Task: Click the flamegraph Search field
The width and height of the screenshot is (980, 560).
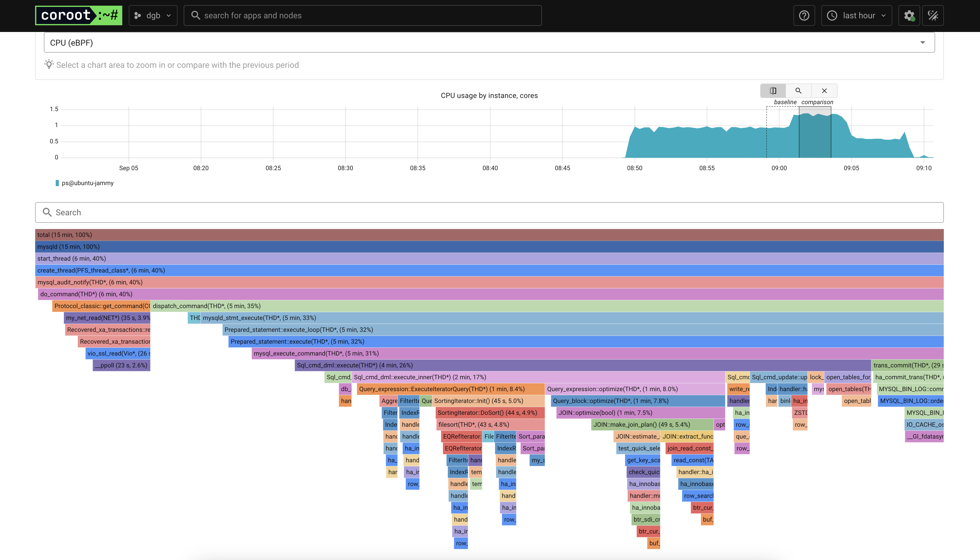Action: pos(489,212)
